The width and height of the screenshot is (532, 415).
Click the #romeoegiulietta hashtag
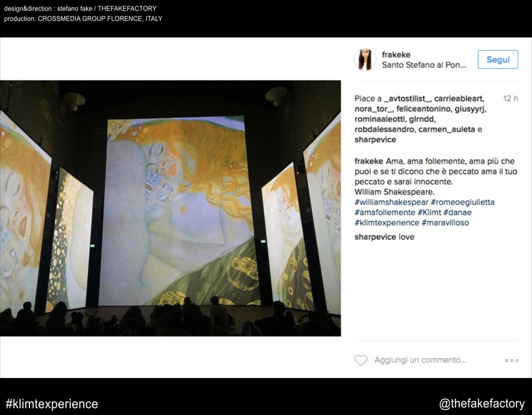click(462, 202)
